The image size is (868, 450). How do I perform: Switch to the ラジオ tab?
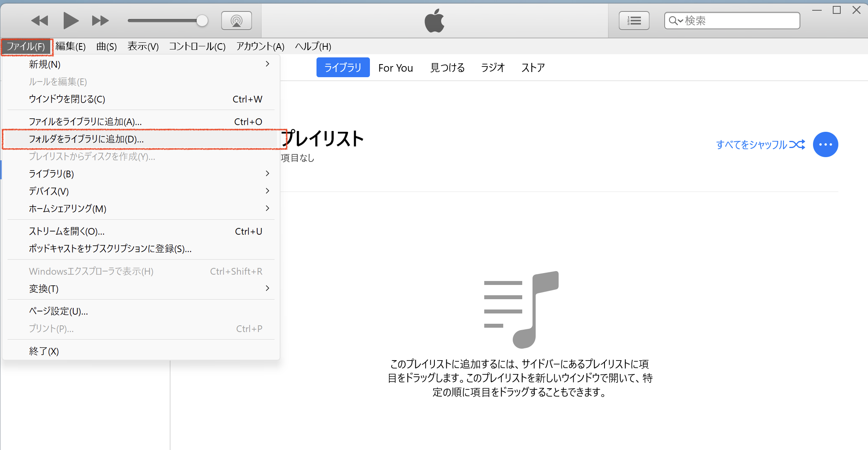[493, 68]
